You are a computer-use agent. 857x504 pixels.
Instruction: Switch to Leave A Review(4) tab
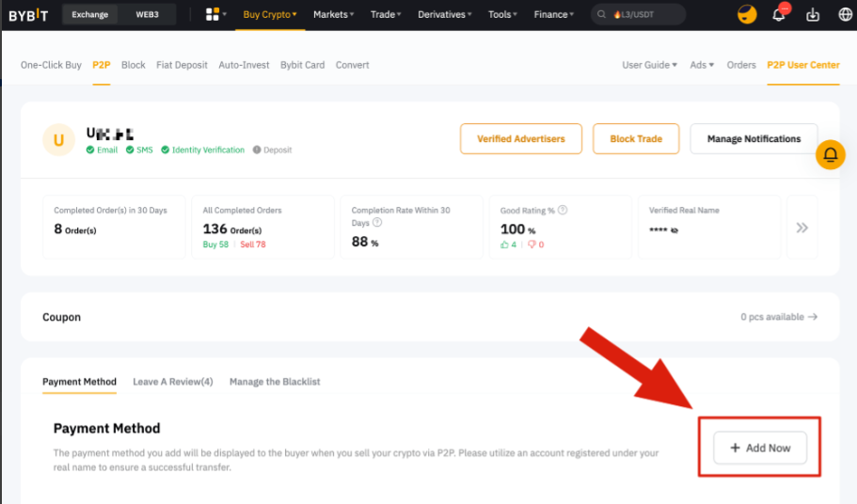click(173, 382)
